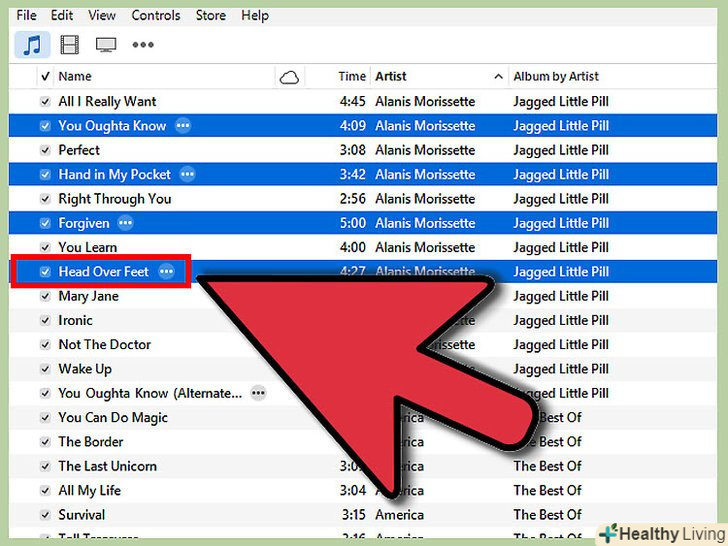
Task: Select the song Not The Doctor
Action: (x=104, y=345)
